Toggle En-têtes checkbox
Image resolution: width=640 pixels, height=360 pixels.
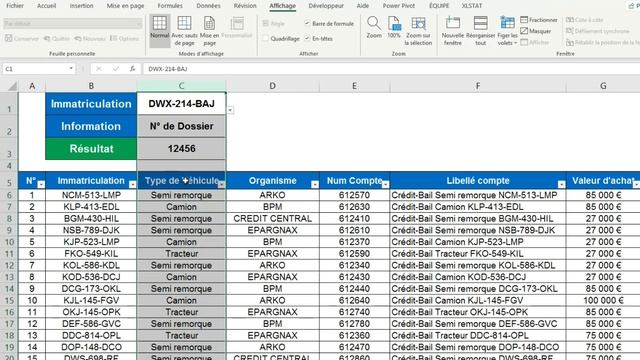307,38
